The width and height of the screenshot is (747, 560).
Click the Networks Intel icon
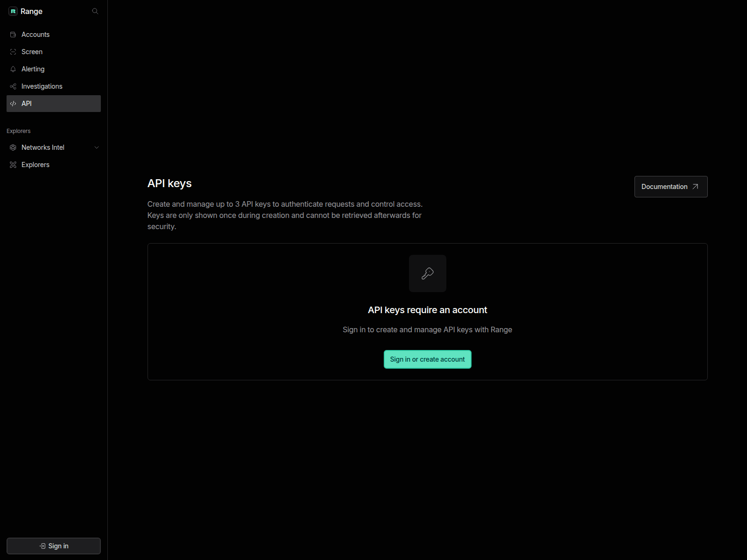13,147
